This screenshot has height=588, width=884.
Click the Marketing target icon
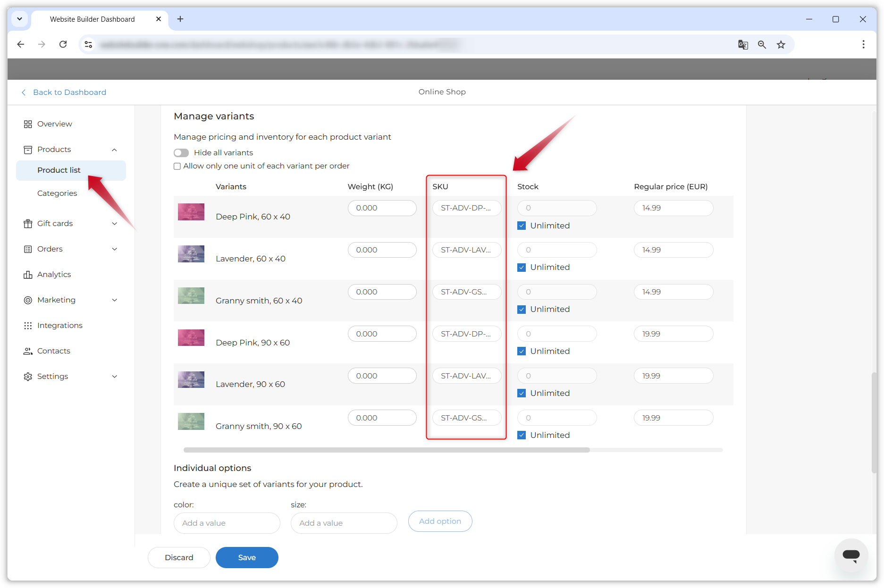coord(28,300)
